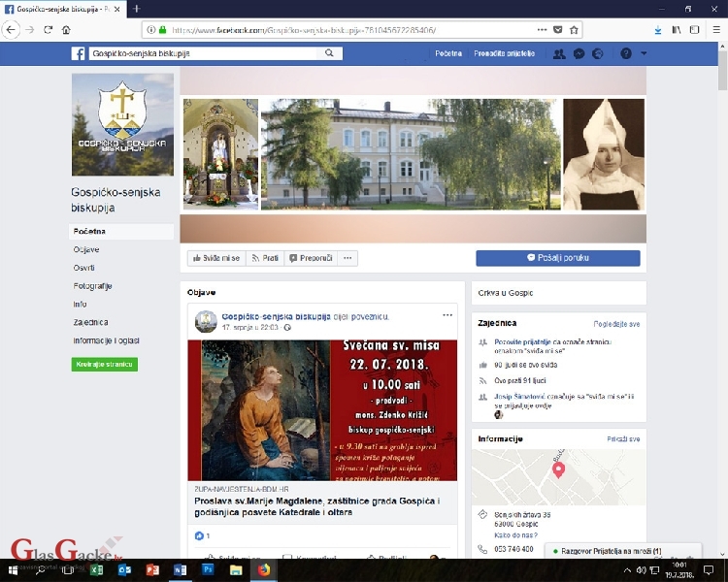
Task: Open the Proslava sv. Marije Magdalene article title
Action: pos(317,506)
